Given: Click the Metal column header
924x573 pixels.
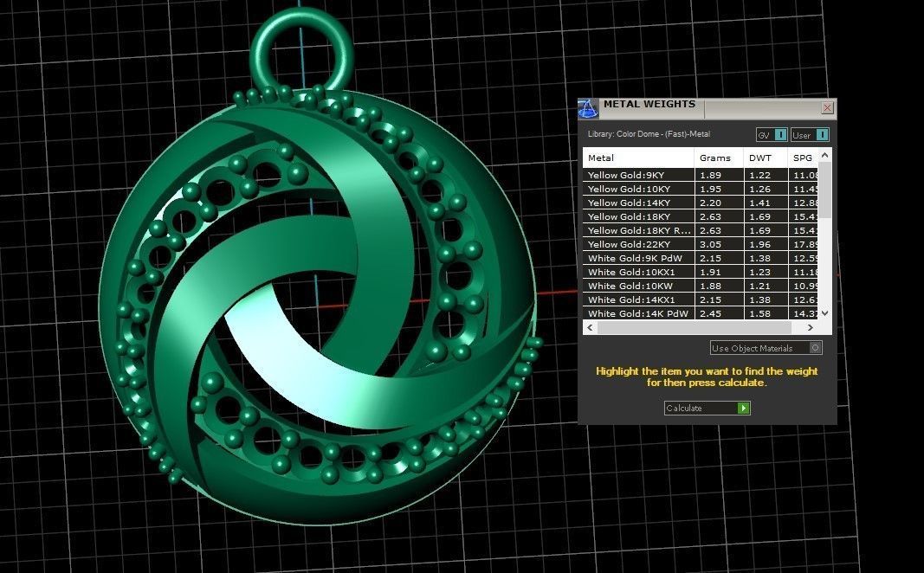Looking at the screenshot, I should click(x=638, y=158).
